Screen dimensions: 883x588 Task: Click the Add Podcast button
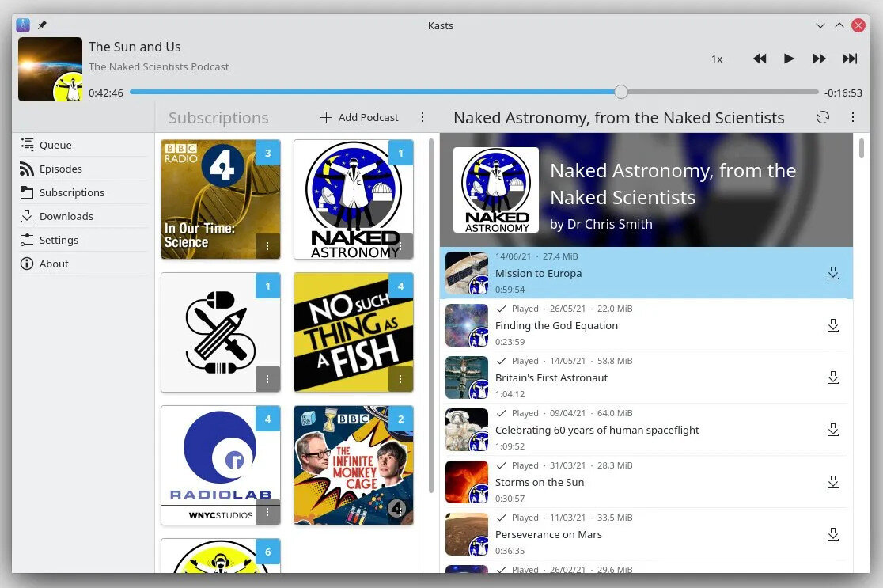click(x=359, y=117)
